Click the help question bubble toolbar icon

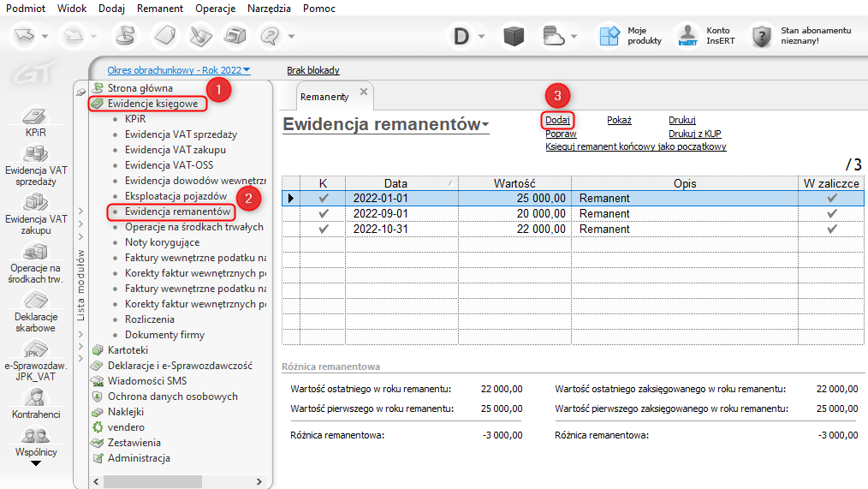pos(271,37)
